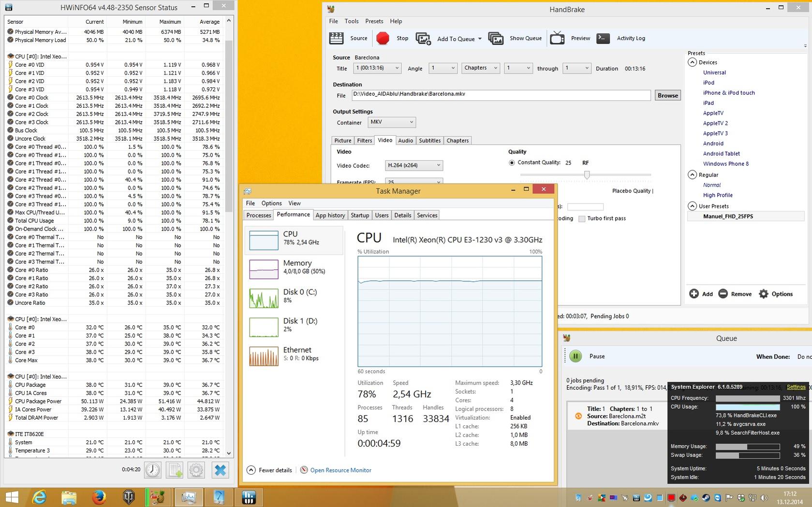The width and height of the screenshot is (812, 507).
Task: Launch Firefox from the taskbar
Action: click(x=99, y=497)
